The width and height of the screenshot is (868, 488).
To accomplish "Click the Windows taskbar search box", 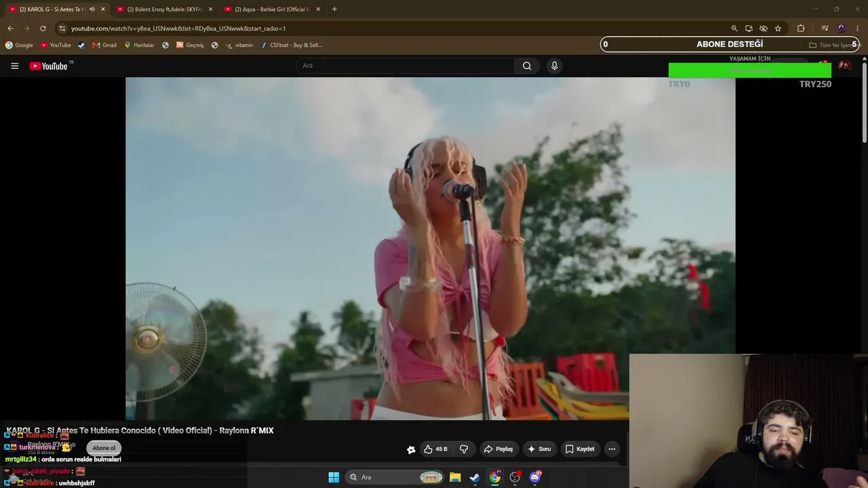I will pos(395,477).
